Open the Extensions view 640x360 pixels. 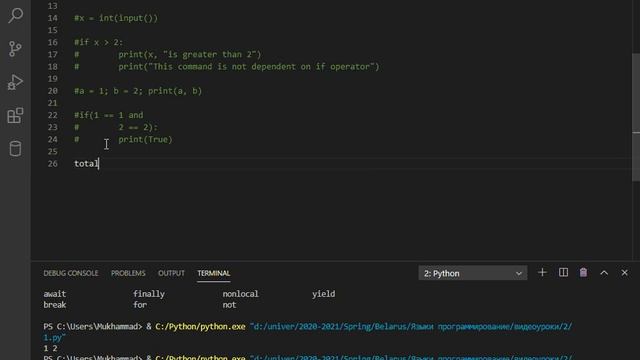click(x=16, y=116)
